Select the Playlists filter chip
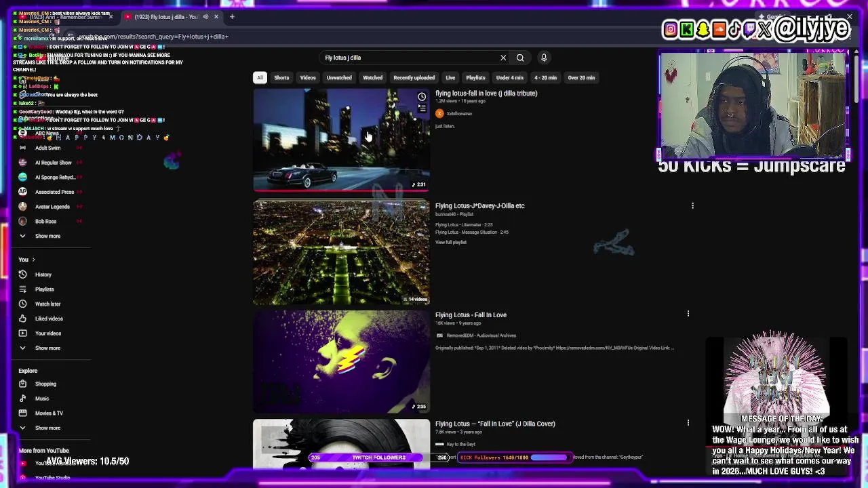 [475, 78]
